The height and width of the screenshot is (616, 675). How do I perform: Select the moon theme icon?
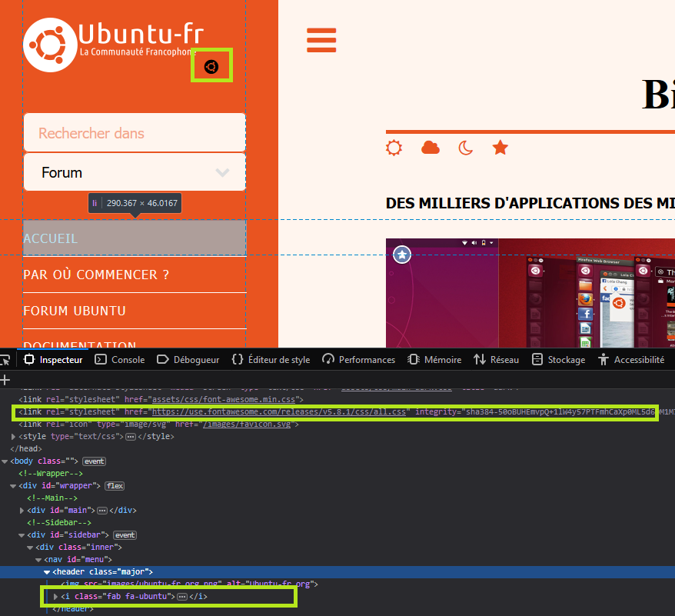(x=465, y=148)
